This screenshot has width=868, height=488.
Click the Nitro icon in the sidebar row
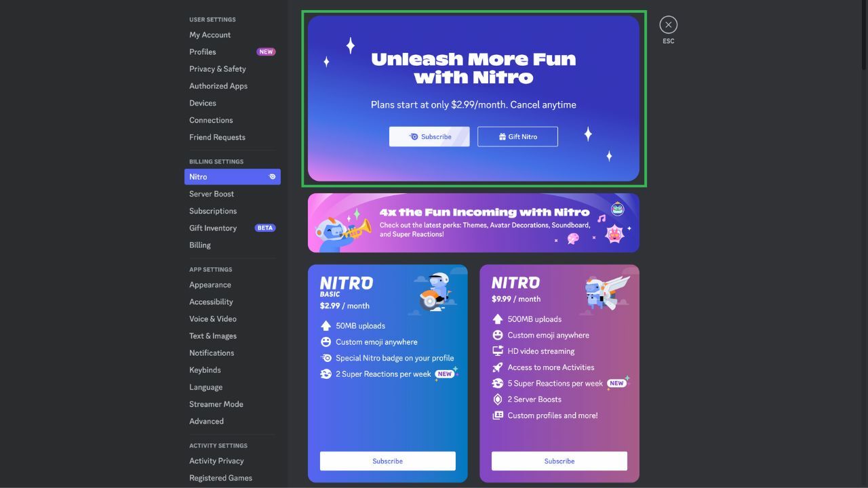[x=272, y=177]
